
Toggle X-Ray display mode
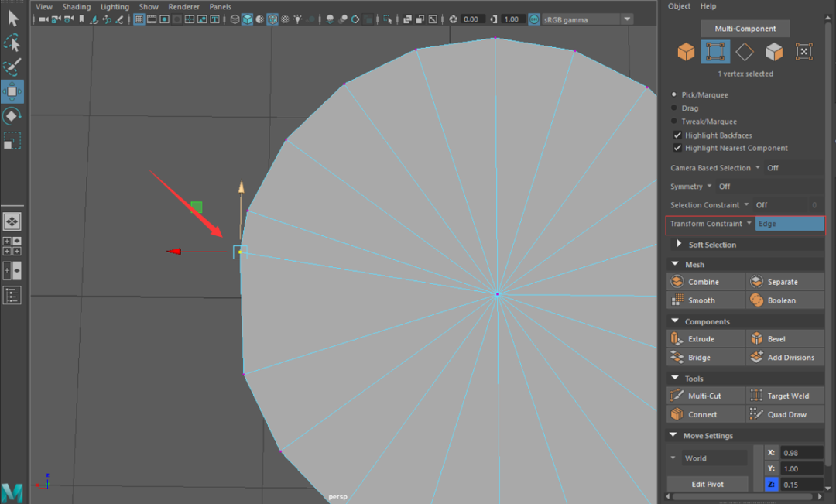(x=407, y=19)
